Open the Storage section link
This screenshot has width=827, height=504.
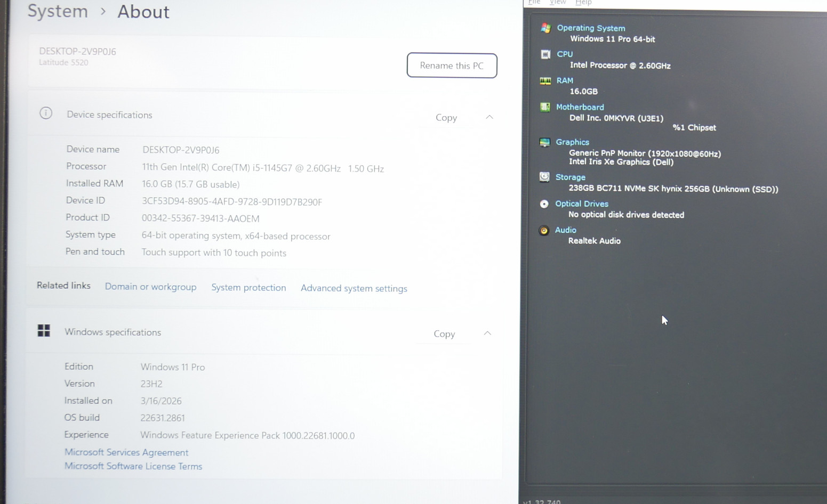pyautogui.click(x=571, y=177)
